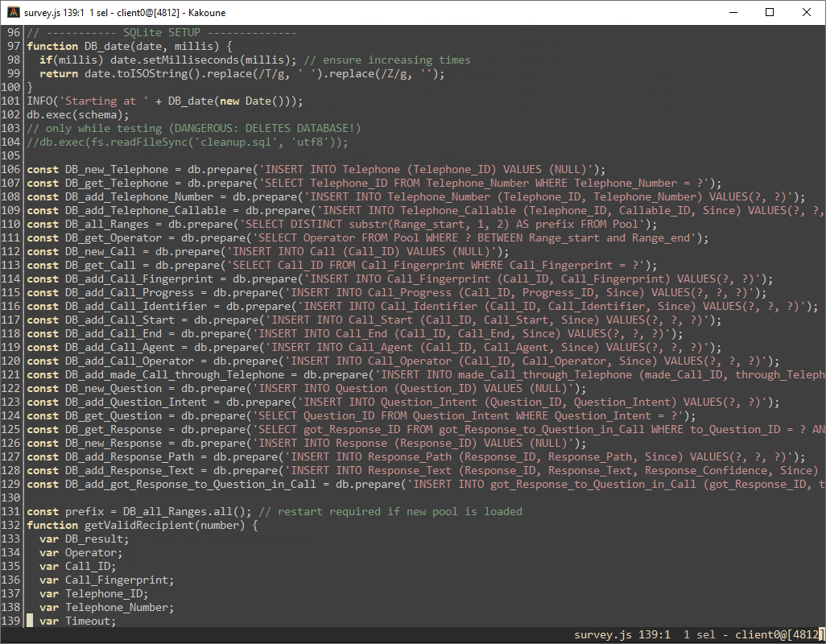Minimize the Kakoune window
This screenshot has width=826, height=644.
click(x=733, y=12)
